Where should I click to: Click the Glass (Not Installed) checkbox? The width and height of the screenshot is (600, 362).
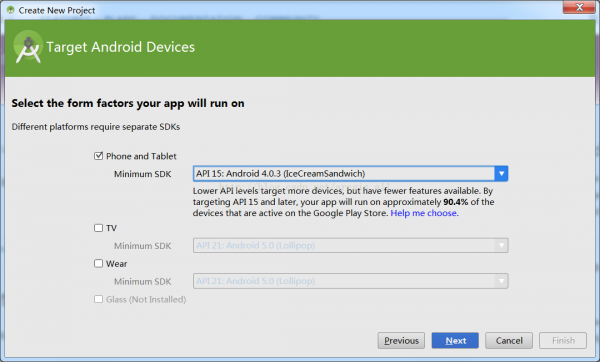click(x=98, y=299)
